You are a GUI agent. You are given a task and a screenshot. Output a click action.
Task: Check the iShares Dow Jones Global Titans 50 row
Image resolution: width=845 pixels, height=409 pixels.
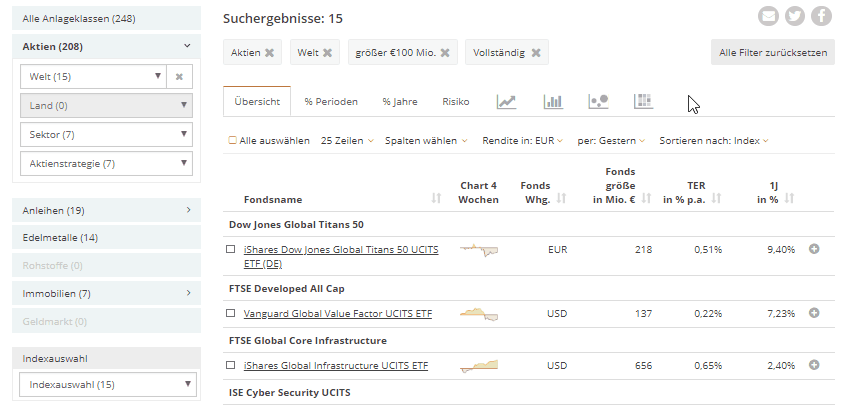click(230, 249)
